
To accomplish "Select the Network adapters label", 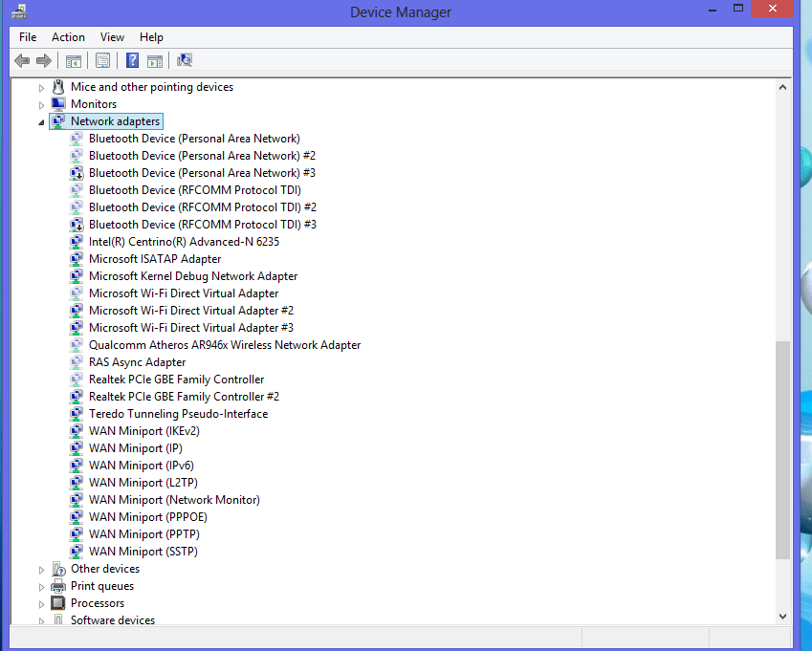I will coord(115,121).
